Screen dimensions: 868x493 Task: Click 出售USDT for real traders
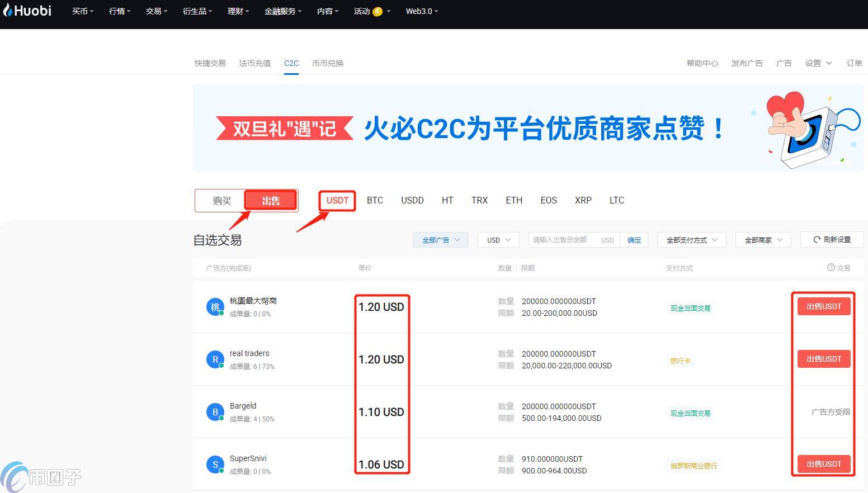click(824, 359)
